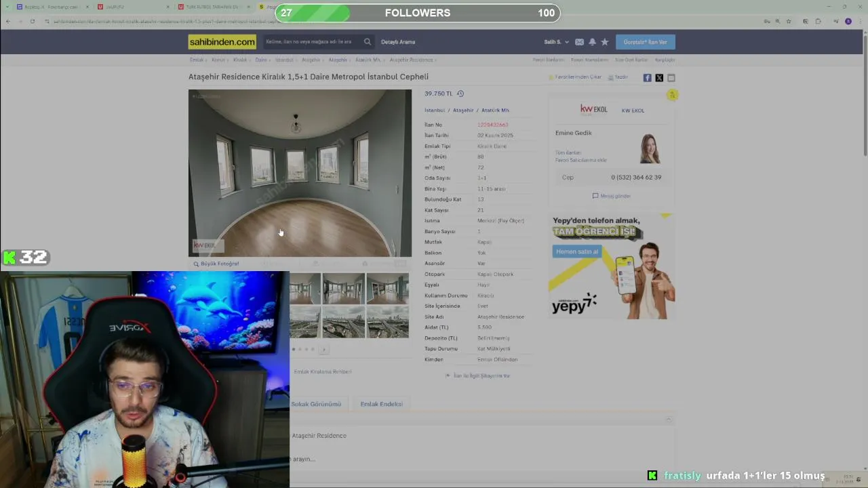Click 'Favori İlanlarım' top link
Viewport: 868px width, 488px height.
coord(549,60)
